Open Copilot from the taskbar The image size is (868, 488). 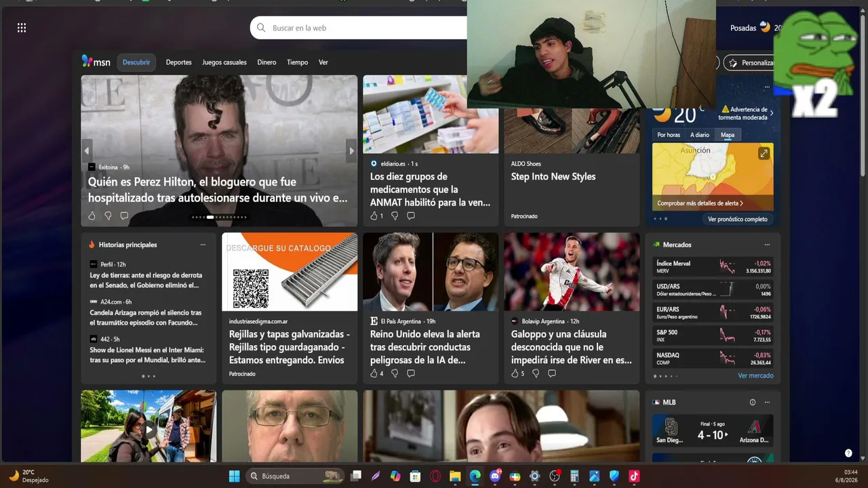point(395,476)
